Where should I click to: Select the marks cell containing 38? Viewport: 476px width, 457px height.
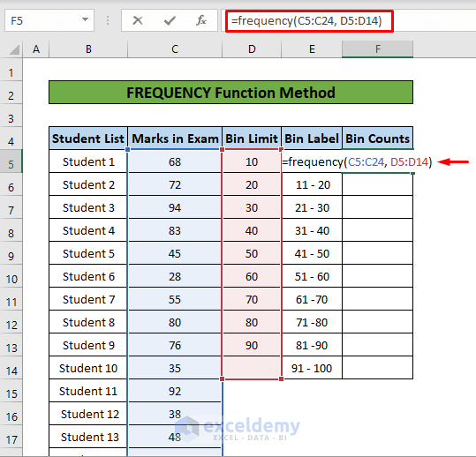pos(175,415)
